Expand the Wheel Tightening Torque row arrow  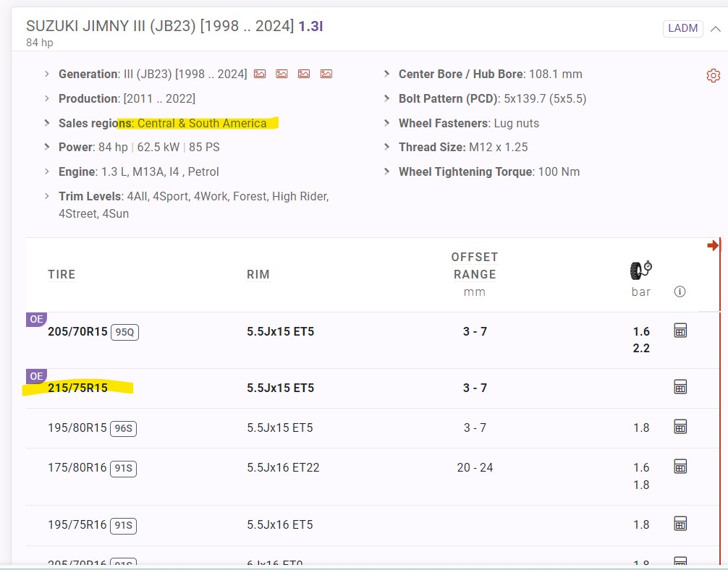[387, 172]
